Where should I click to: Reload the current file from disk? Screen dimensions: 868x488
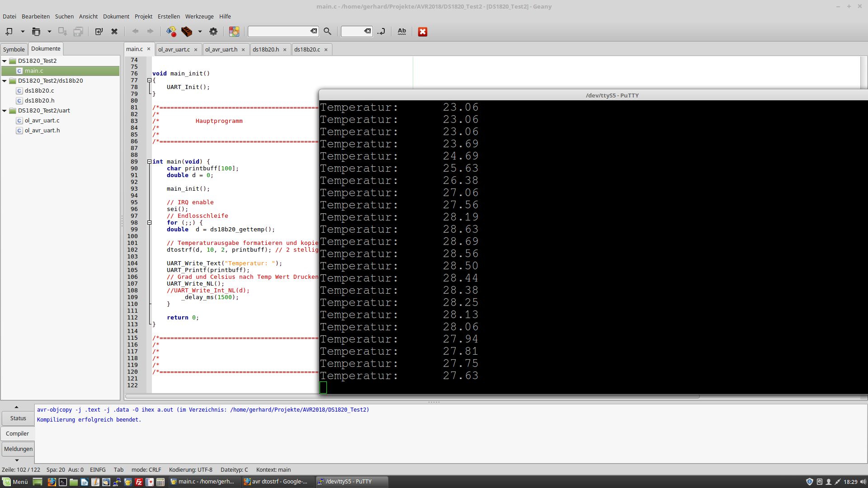tap(99, 32)
